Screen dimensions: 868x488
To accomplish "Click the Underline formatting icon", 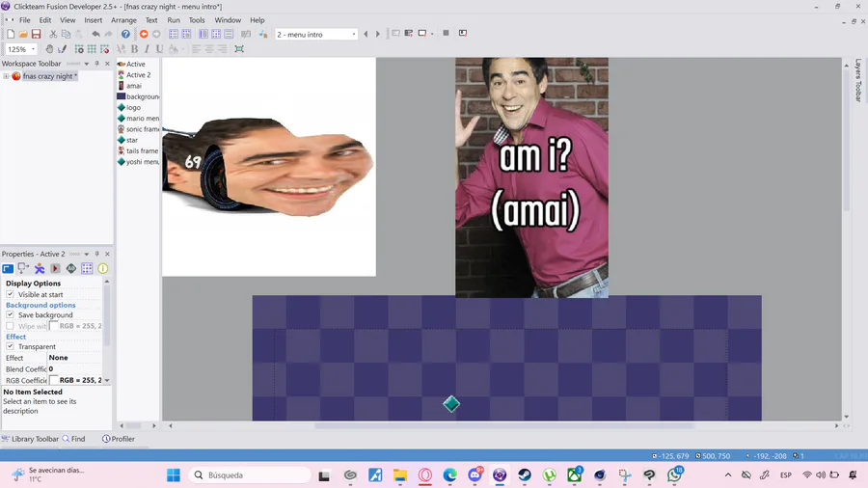I will coord(159,49).
